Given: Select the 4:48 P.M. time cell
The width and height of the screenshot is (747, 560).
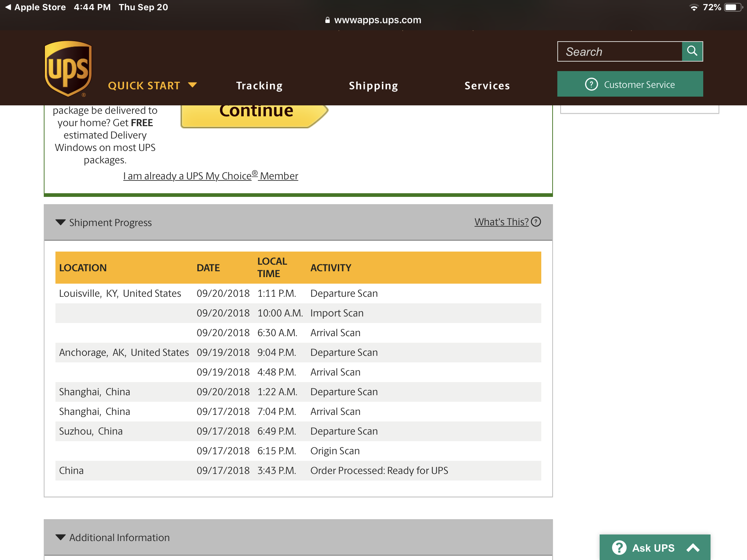Looking at the screenshot, I should point(277,372).
